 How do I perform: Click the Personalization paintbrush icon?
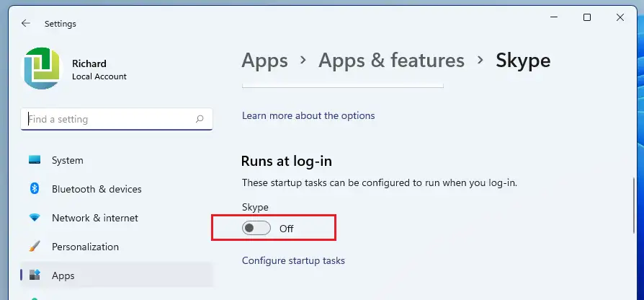coord(35,246)
